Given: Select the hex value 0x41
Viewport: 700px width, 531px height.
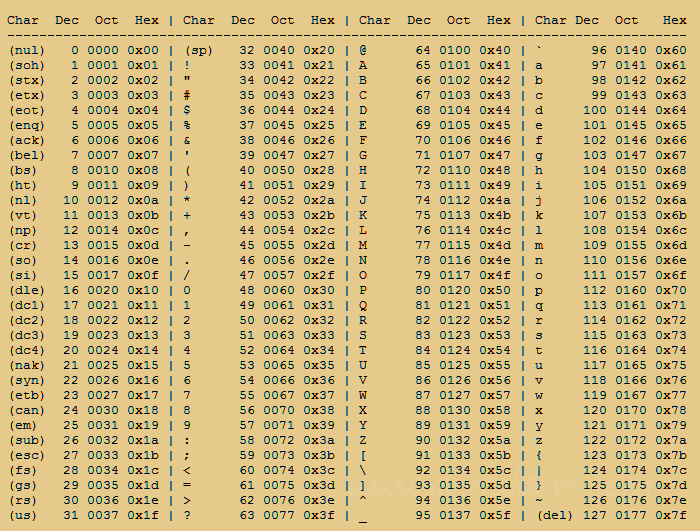Looking at the screenshot, I should click(494, 65).
